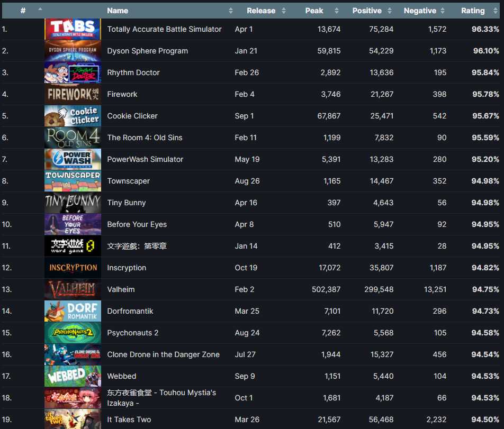Sort the list by Peak players
504x429 pixels.
pyautogui.click(x=314, y=11)
